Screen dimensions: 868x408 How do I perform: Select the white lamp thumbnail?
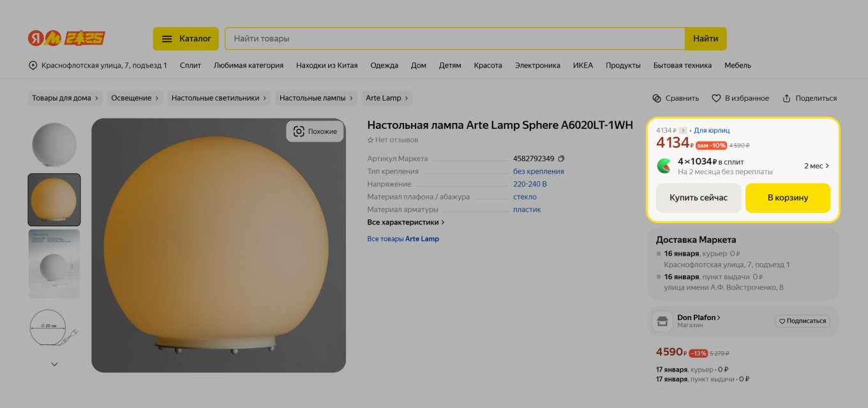point(54,145)
